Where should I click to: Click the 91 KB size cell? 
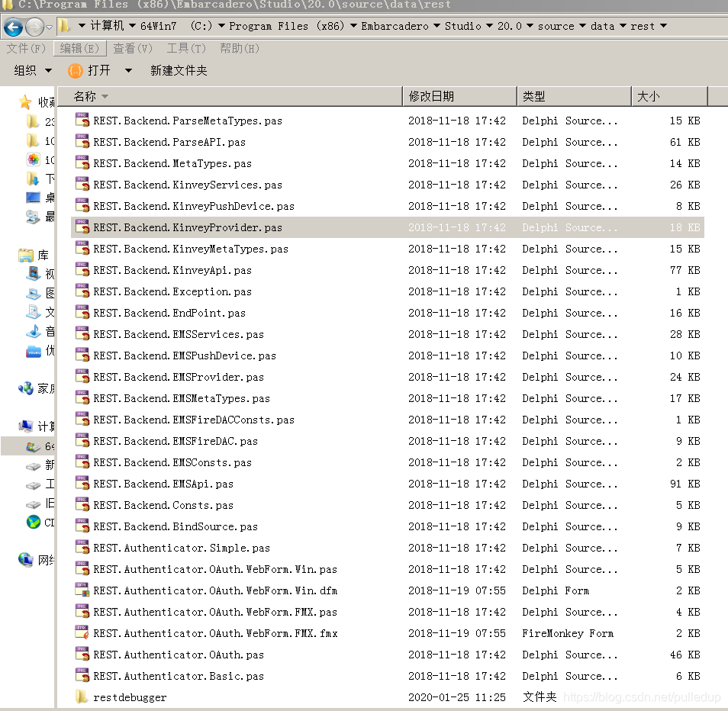coord(685,484)
